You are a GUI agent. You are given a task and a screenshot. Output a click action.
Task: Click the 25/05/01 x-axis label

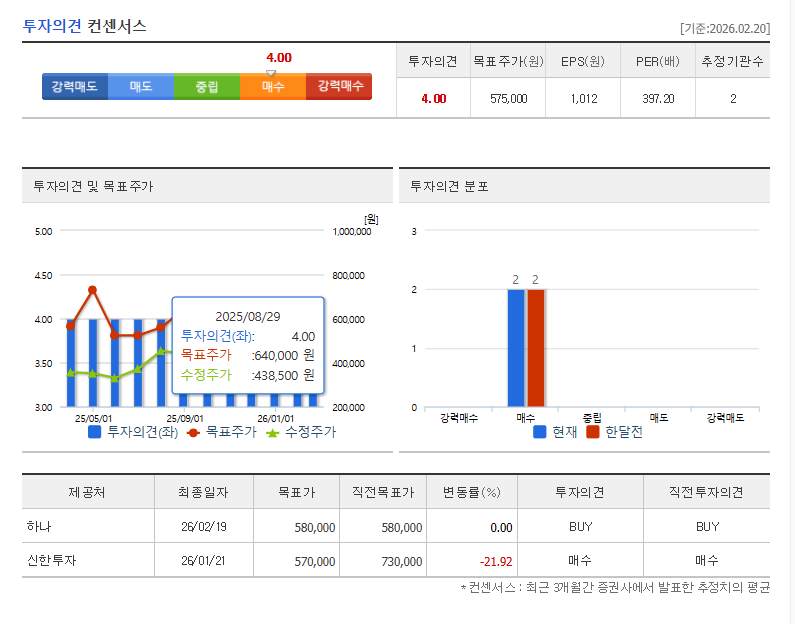click(x=93, y=419)
